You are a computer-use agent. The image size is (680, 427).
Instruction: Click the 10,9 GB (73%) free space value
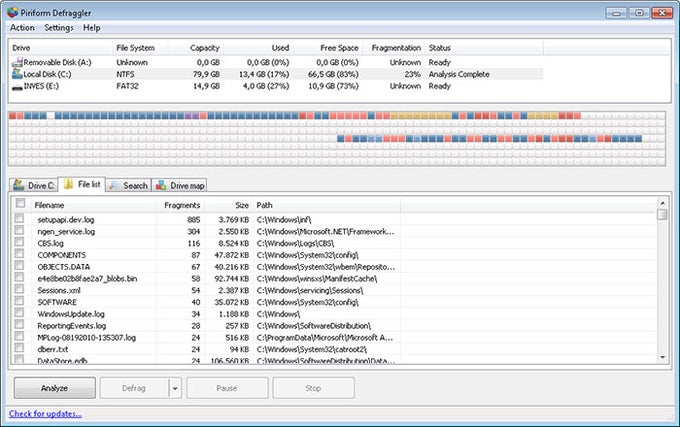click(x=333, y=86)
